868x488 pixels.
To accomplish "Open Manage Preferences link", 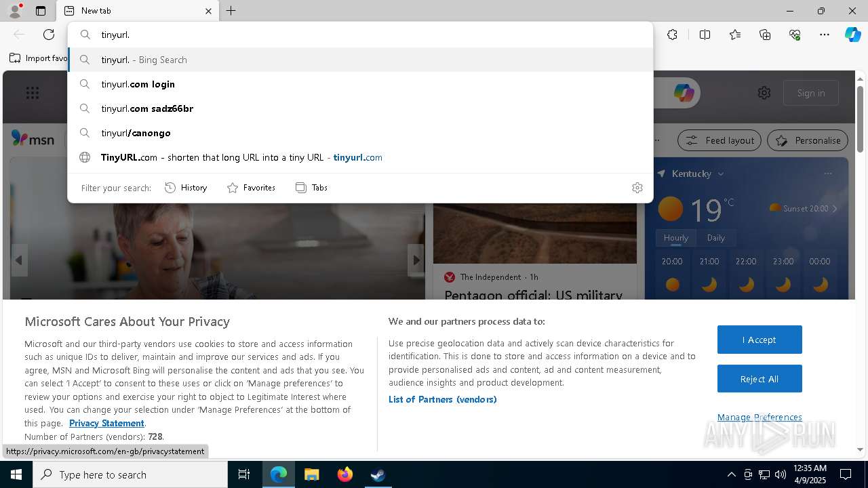I will [759, 417].
